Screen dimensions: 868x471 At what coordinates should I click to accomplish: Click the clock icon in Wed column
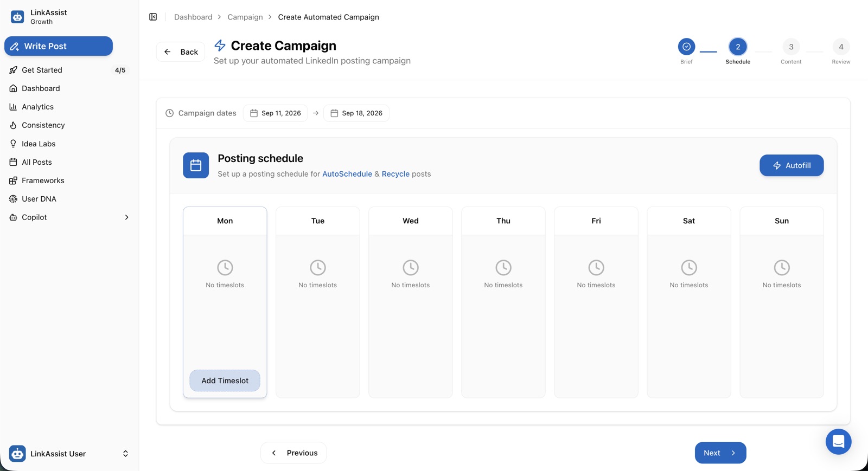411,267
